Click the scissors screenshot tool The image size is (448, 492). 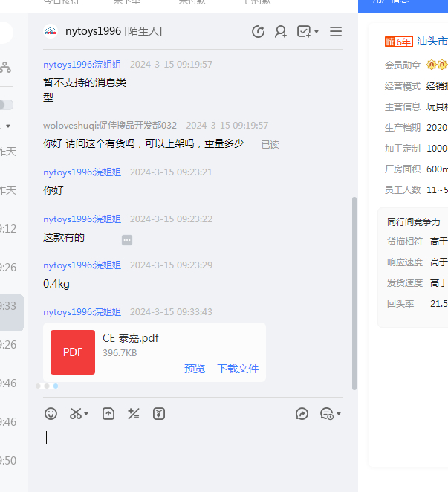click(76, 414)
